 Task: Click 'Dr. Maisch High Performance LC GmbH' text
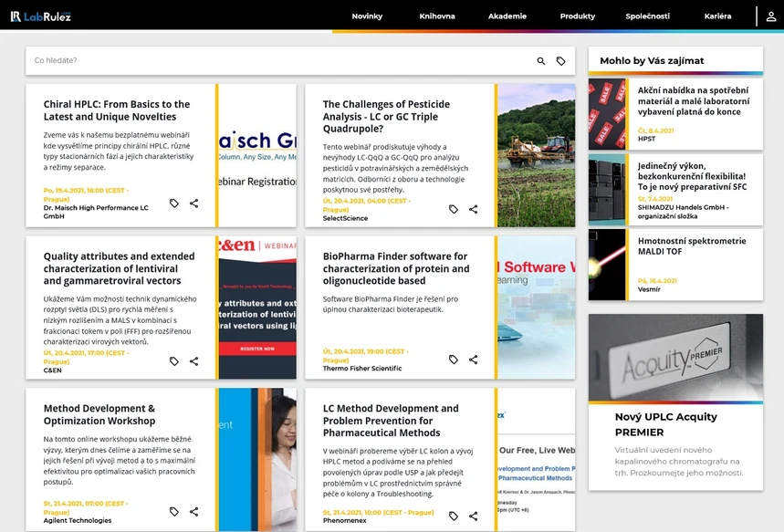click(x=96, y=212)
